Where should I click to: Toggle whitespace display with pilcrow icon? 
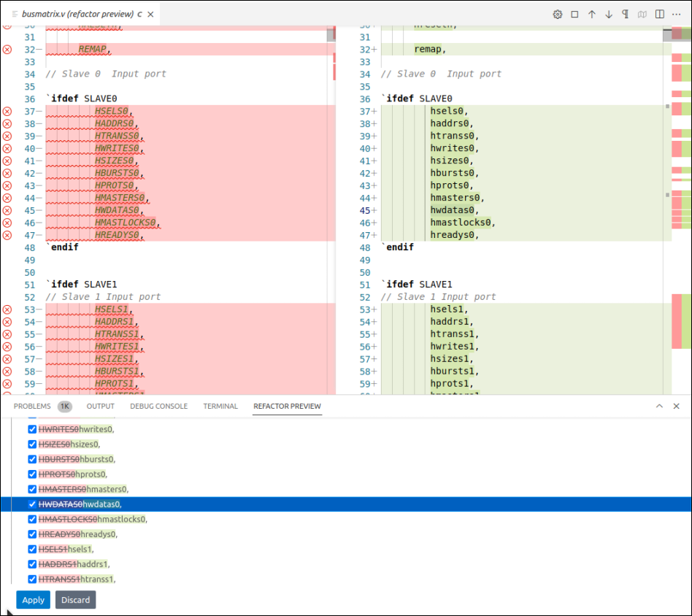click(626, 14)
